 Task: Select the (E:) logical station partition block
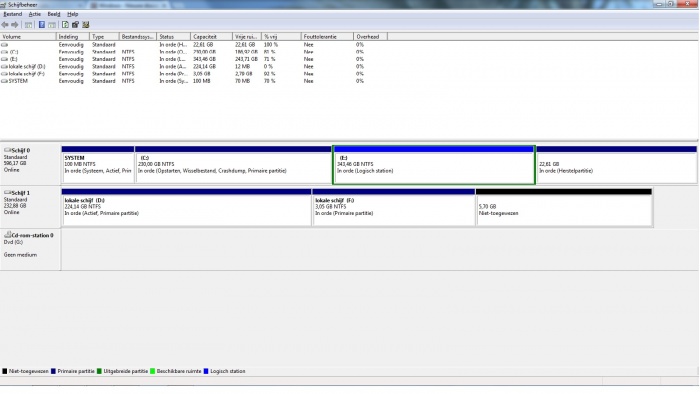click(x=433, y=165)
